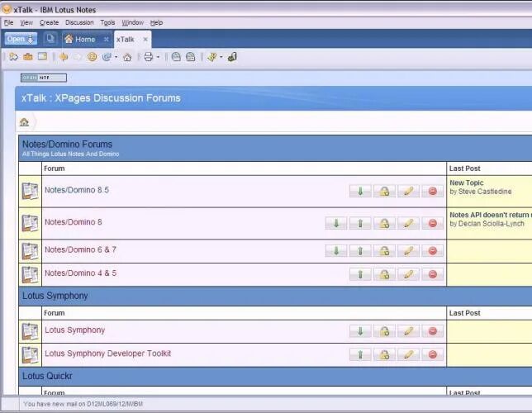Lock the Notes/Domino 8.5 forum
Screen dimensions: 532x413
point(384,191)
